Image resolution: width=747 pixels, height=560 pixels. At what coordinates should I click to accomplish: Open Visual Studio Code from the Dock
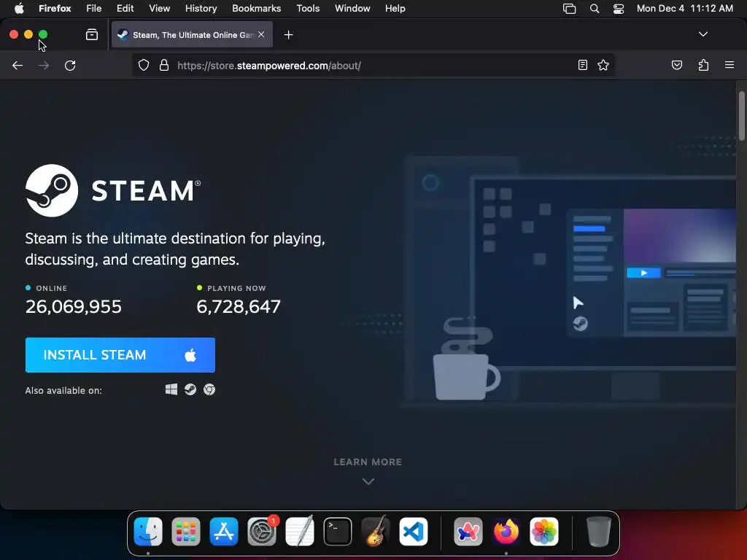(414, 531)
